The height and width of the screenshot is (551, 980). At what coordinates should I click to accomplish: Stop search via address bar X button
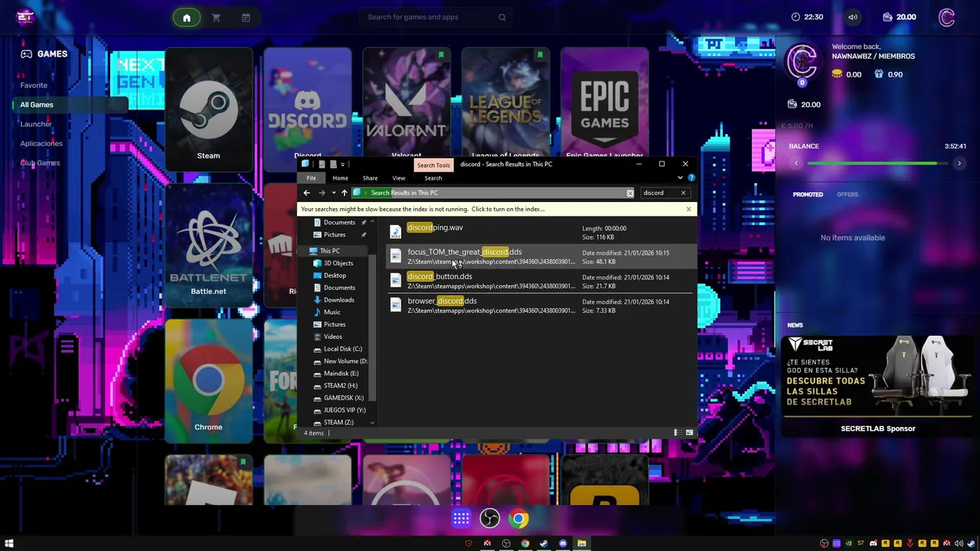(630, 193)
